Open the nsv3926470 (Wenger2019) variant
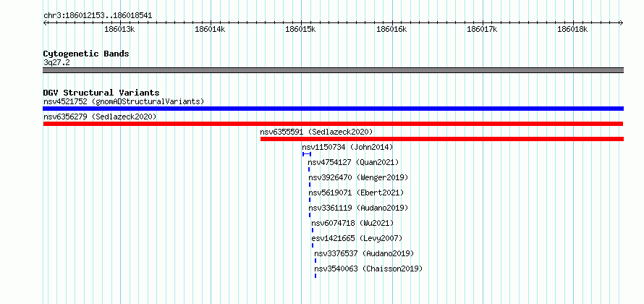 [x=359, y=177]
